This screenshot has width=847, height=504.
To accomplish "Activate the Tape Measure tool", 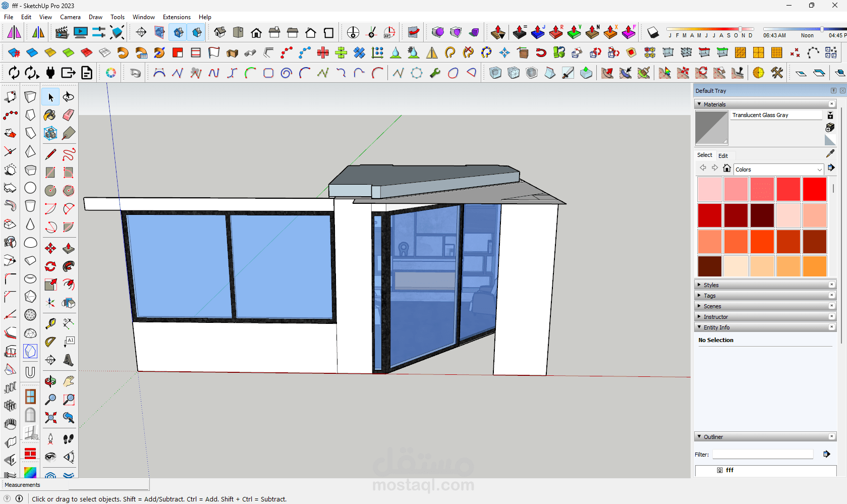I will [x=50, y=323].
